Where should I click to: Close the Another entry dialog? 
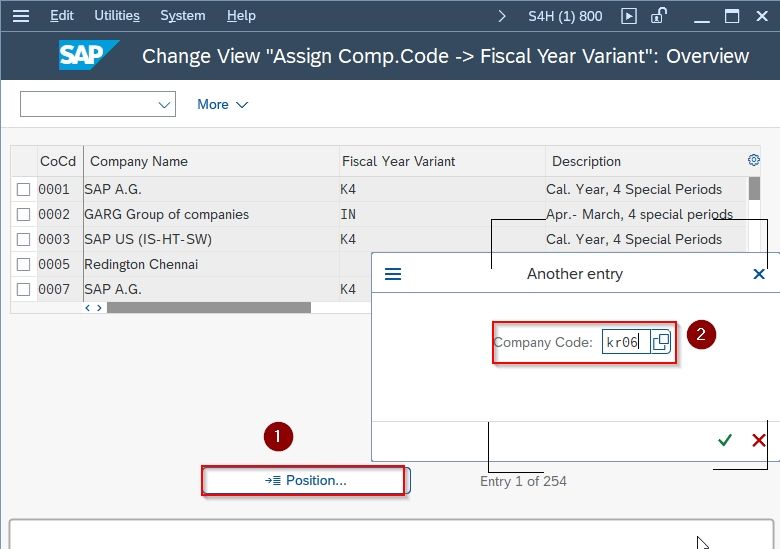[759, 274]
